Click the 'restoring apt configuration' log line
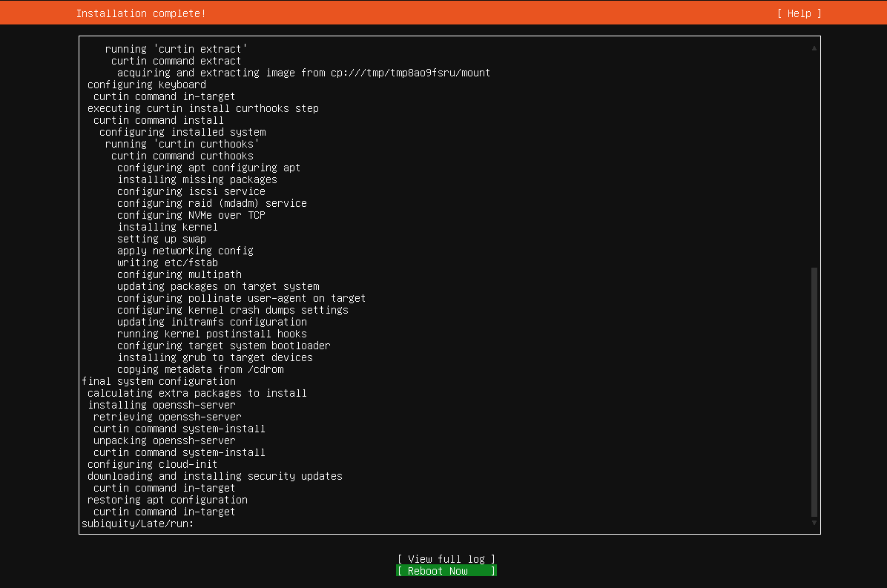The image size is (887, 588). (167, 500)
